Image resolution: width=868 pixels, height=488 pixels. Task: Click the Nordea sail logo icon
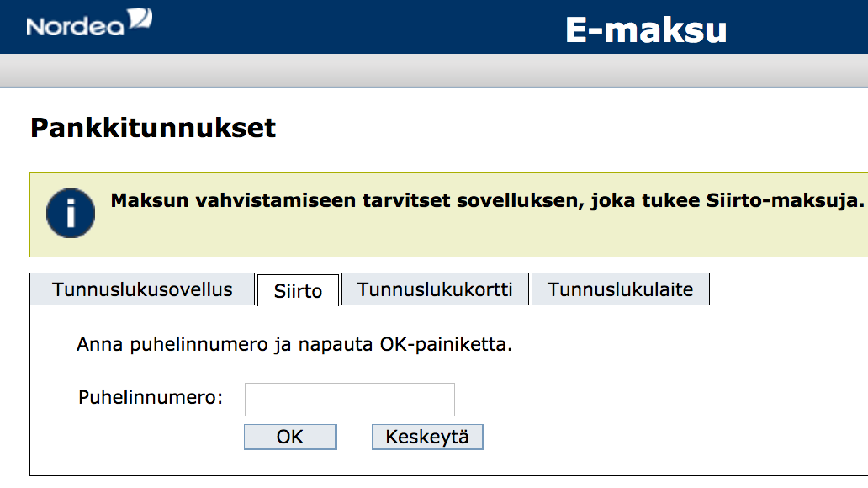click(140, 20)
